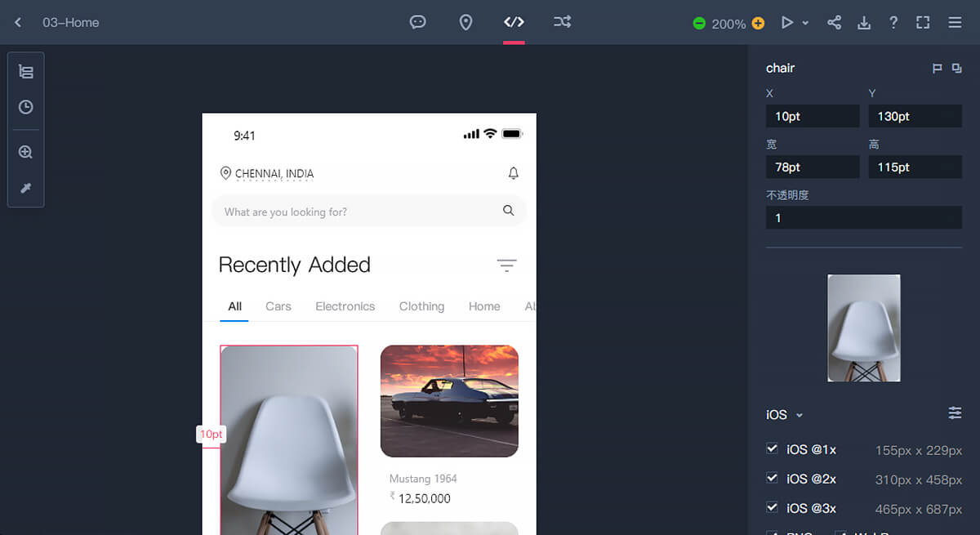Click the height field 115pt
This screenshot has height=535, width=980.
(915, 167)
